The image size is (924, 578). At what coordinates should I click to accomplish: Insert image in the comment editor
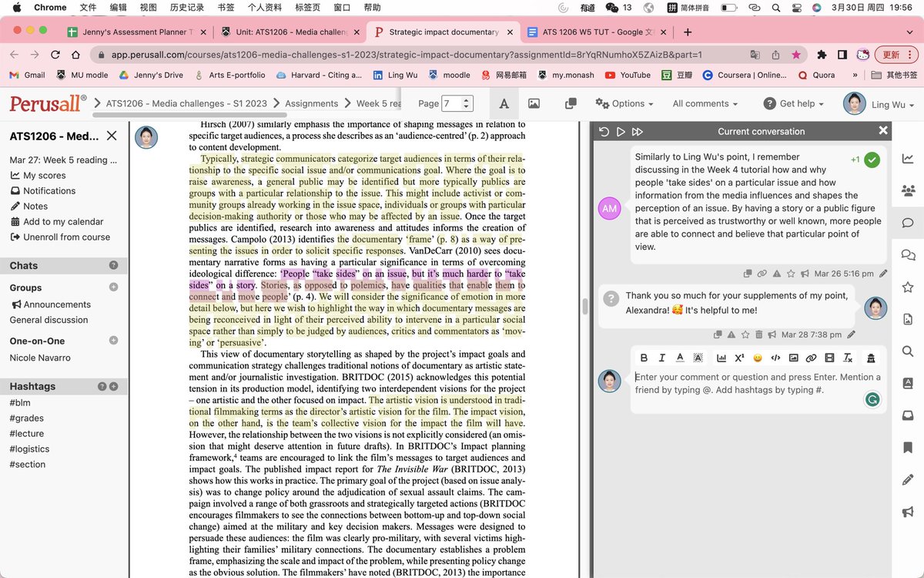click(x=793, y=358)
